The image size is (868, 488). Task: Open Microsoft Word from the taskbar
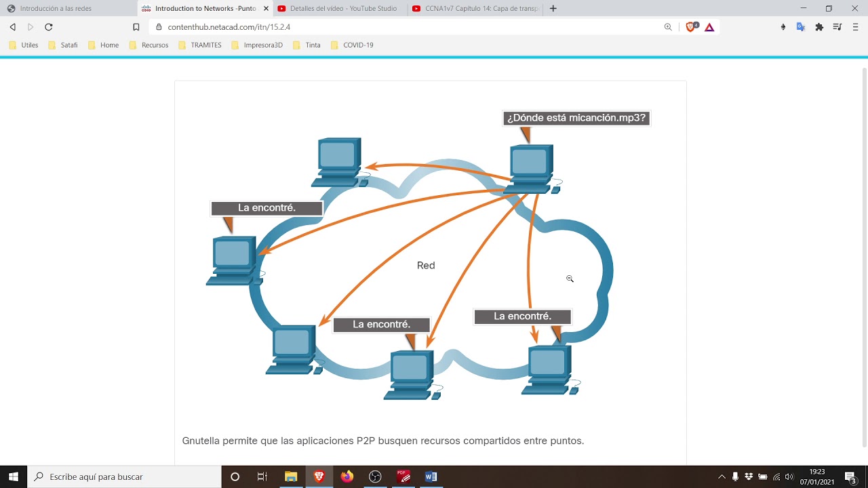[431, 476]
